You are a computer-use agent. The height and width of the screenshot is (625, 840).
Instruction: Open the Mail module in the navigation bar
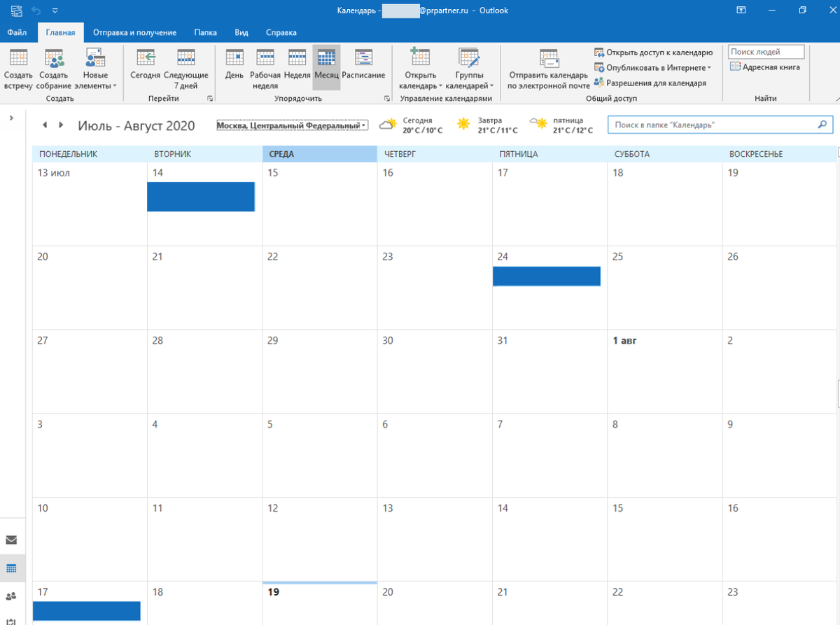[11, 540]
